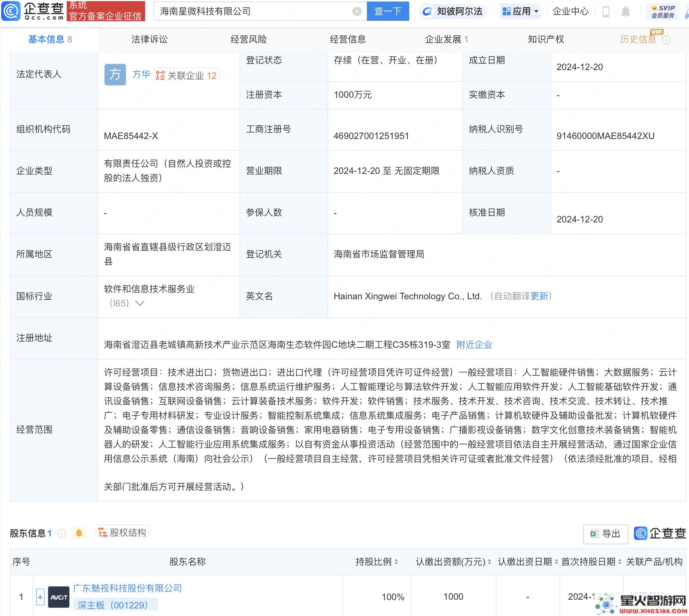689x616 pixels.
Task: Open 企业中心
Action: click(570, 11)
